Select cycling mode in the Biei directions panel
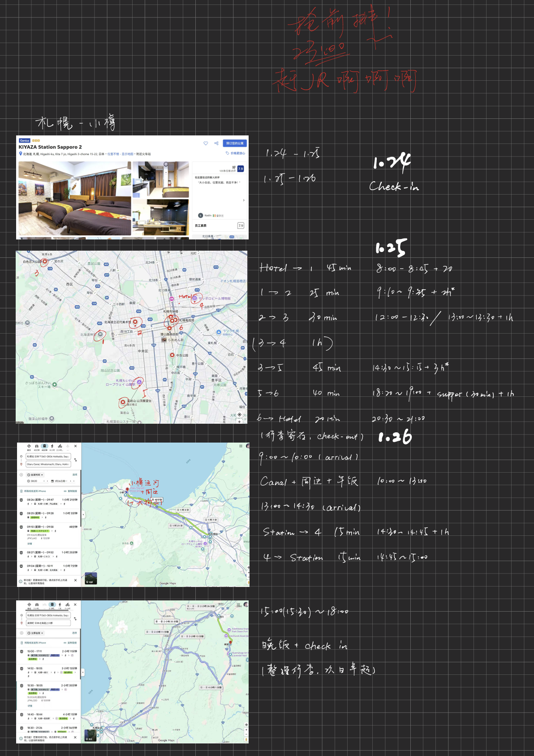Screen dimensions: 534x756 [x=67, y=605]
